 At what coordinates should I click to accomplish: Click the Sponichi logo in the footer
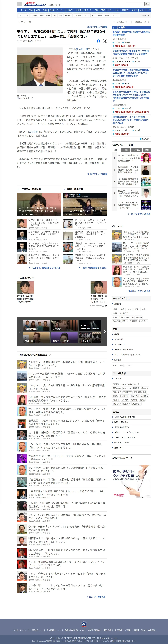pyautogui.click(x=84, y=624)
